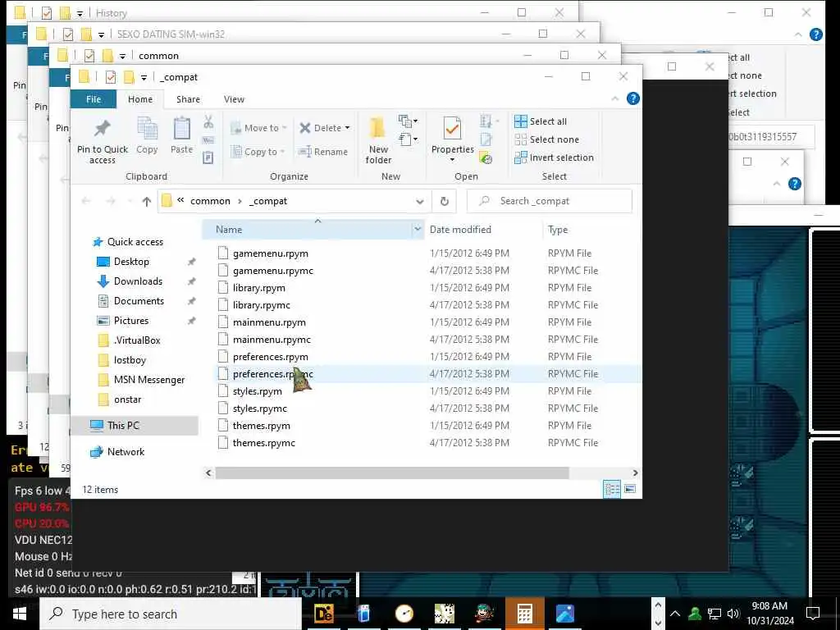The width and height of the screenshot is (840, 630).
Task: Switch to the Share tab
Action: click(188, 99)
